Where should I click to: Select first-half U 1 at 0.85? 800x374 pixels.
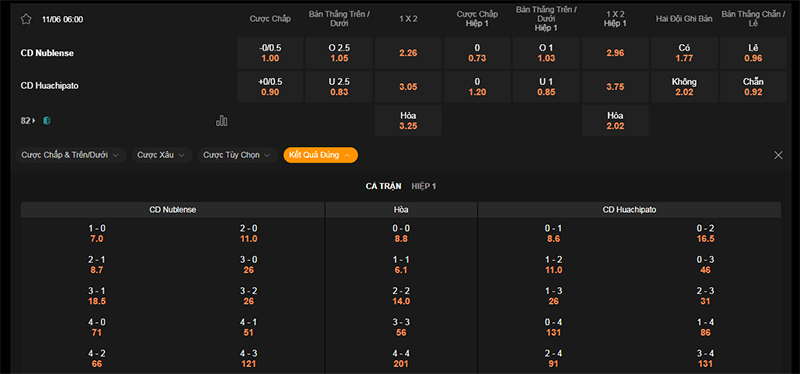[546, 87]
